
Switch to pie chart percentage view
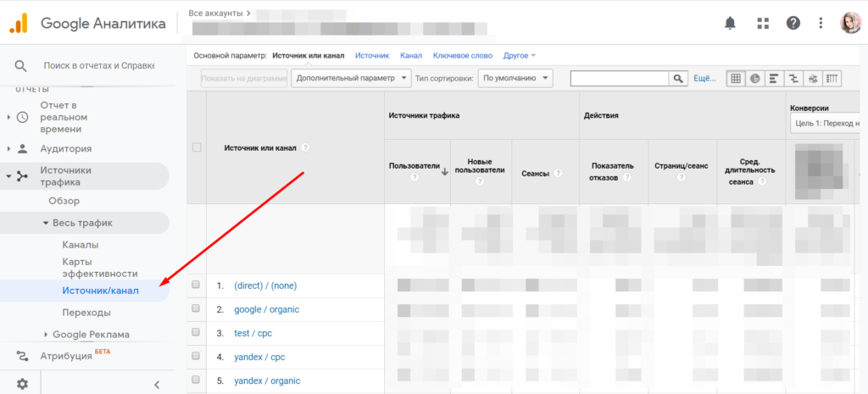tap(754, 79)
